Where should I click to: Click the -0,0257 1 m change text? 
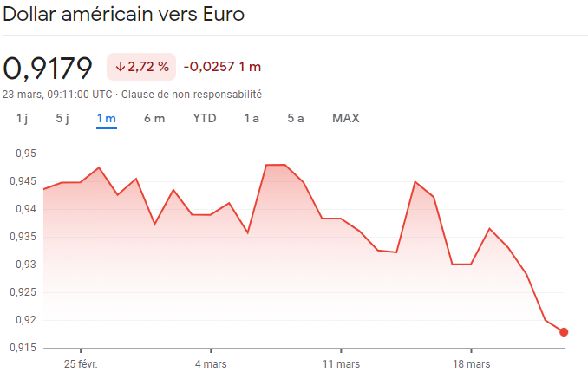click(x=223, y=67)
